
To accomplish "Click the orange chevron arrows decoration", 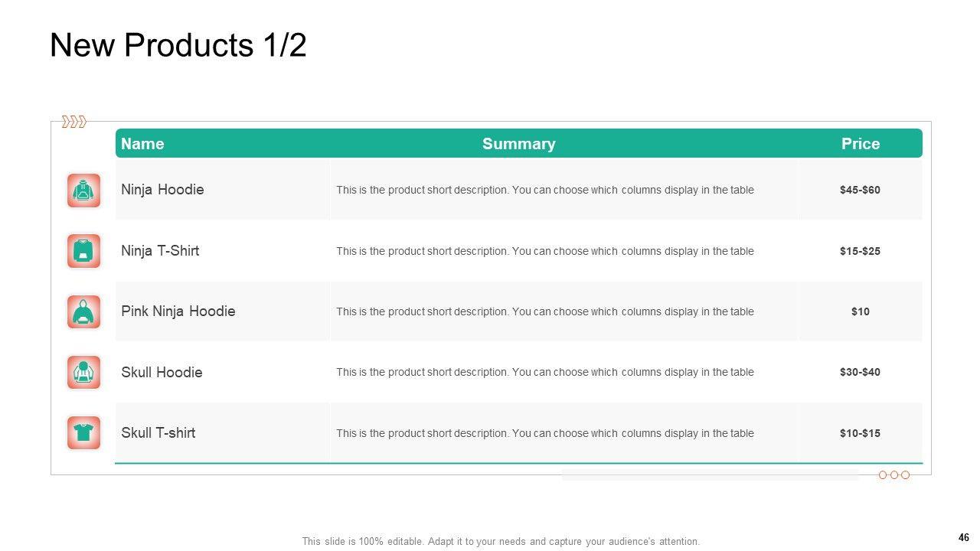I will tap(73, 122).
